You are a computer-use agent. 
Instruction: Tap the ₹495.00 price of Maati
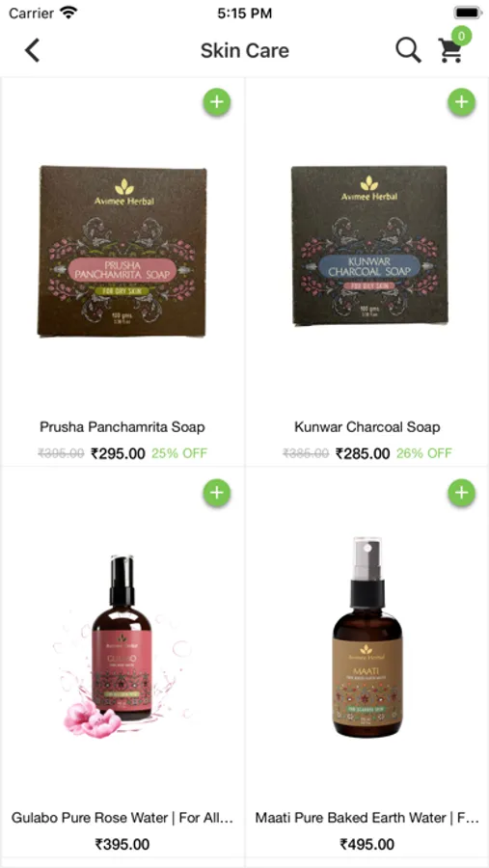pyautogui.click(x=367, y=844)
